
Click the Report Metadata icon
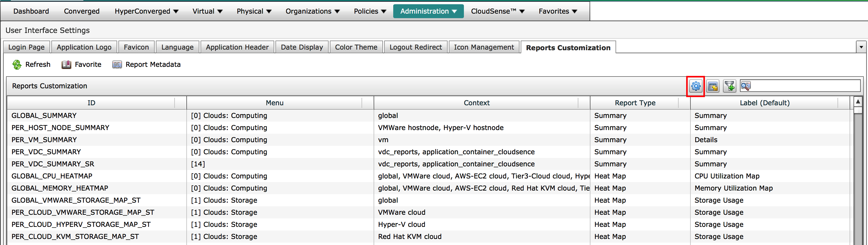tap(117, 64)
